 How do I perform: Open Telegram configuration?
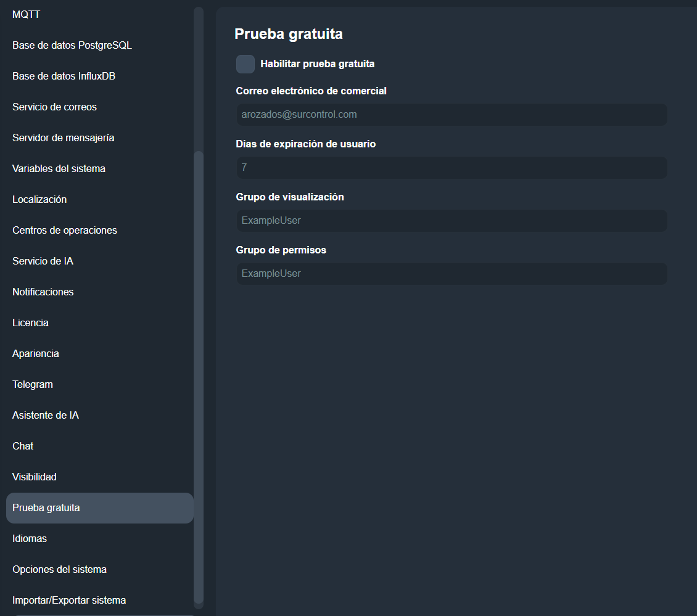[x=33, y=384]
